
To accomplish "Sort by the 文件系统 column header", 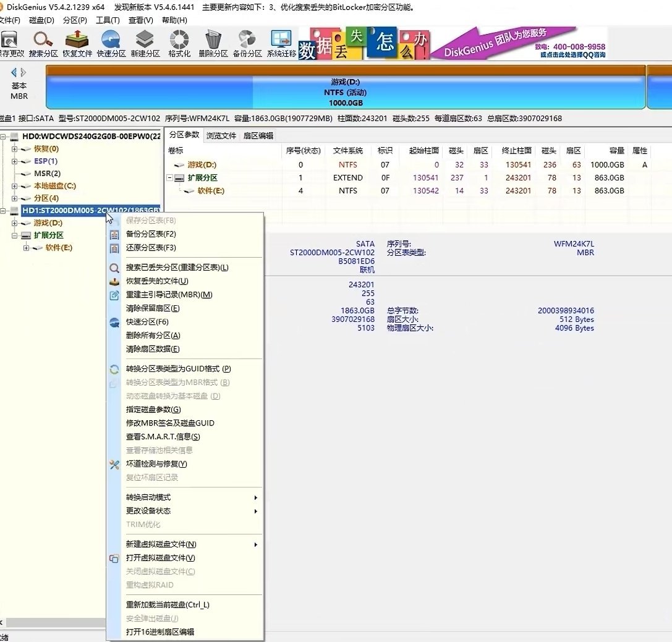I will point(347,151).
